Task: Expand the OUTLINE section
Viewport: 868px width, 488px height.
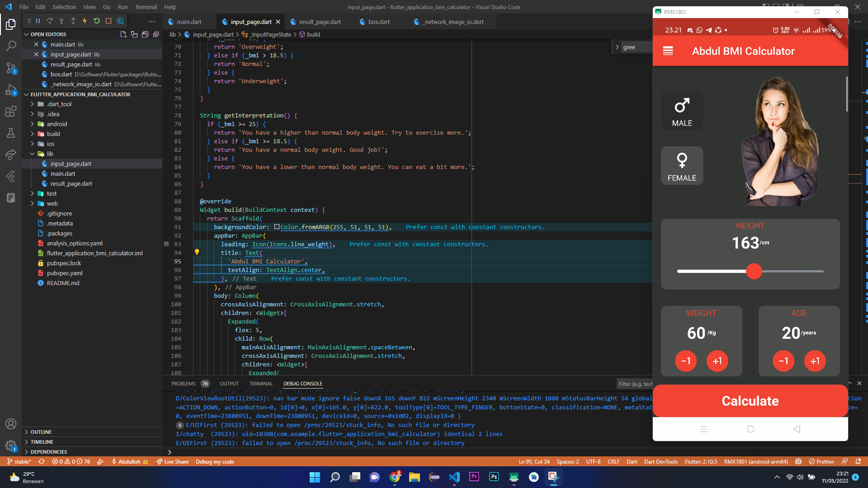Action: (x=41, y=432)
